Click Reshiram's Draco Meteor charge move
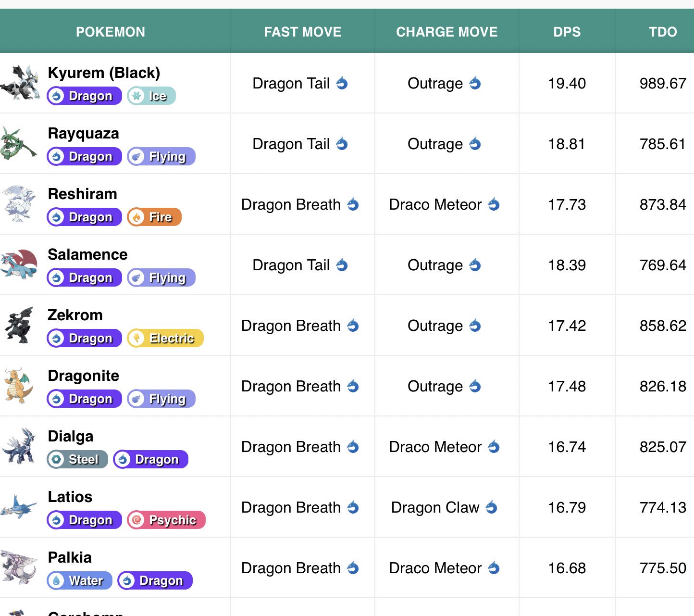This screenshot has height=616, width=694. click(445, 204)
